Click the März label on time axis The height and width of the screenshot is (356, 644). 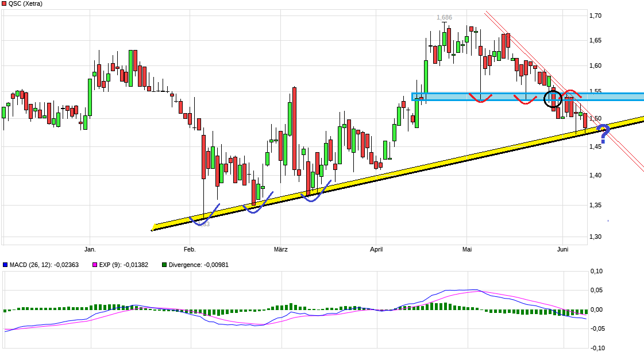pyautogui.click(x=280, y=249)
